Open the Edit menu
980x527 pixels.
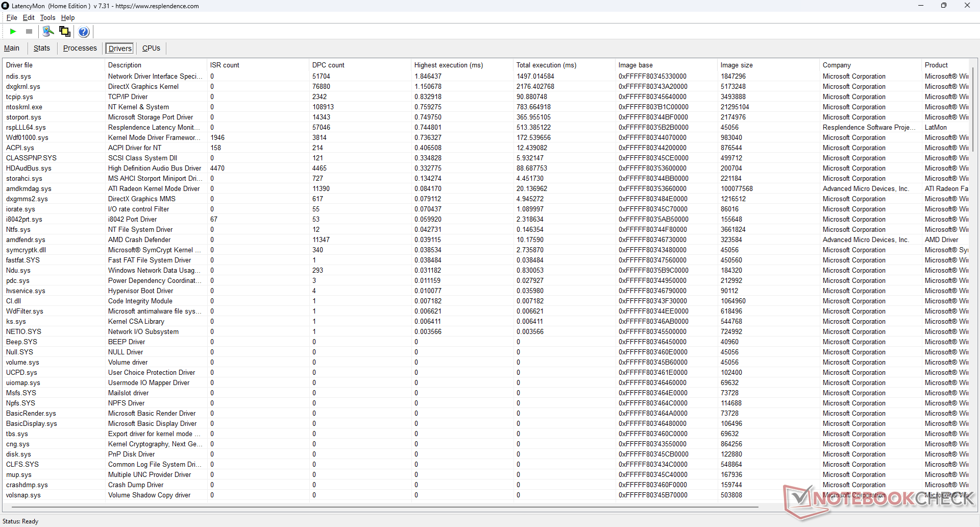[29, 17]
